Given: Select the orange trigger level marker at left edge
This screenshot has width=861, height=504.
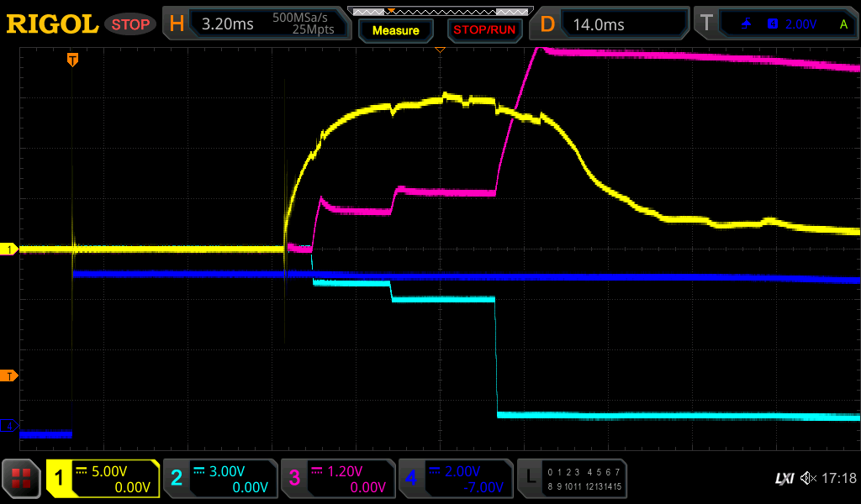Looking at the screenshot, I should click(9, 375).
